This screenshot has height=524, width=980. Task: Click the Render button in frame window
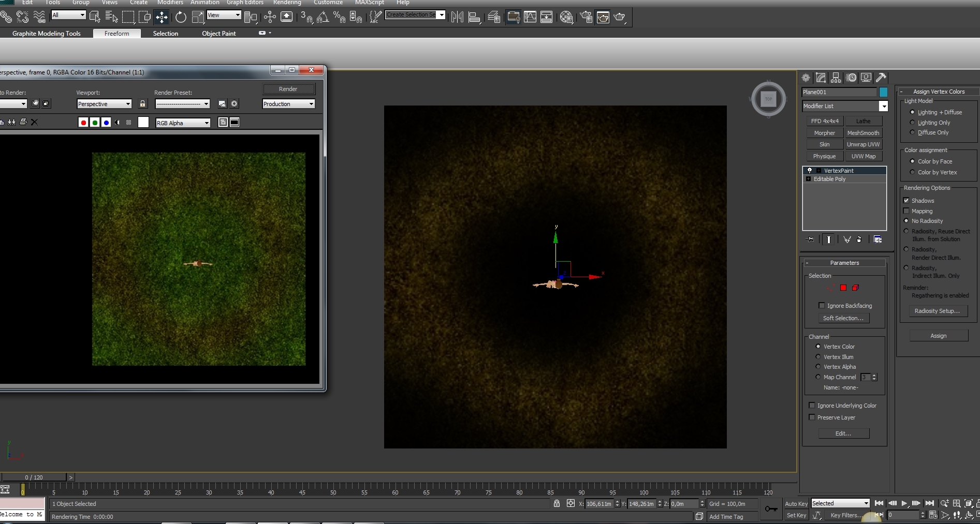pyautogui.click(x=288, y=89)
